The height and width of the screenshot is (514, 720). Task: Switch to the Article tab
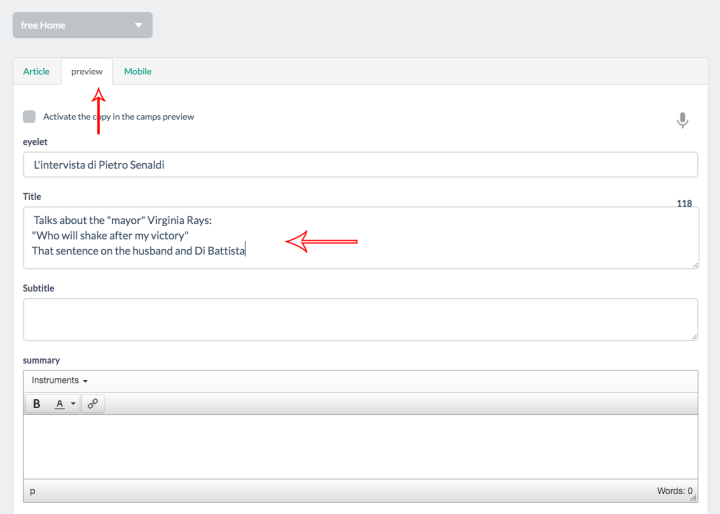tap(36, 71)
